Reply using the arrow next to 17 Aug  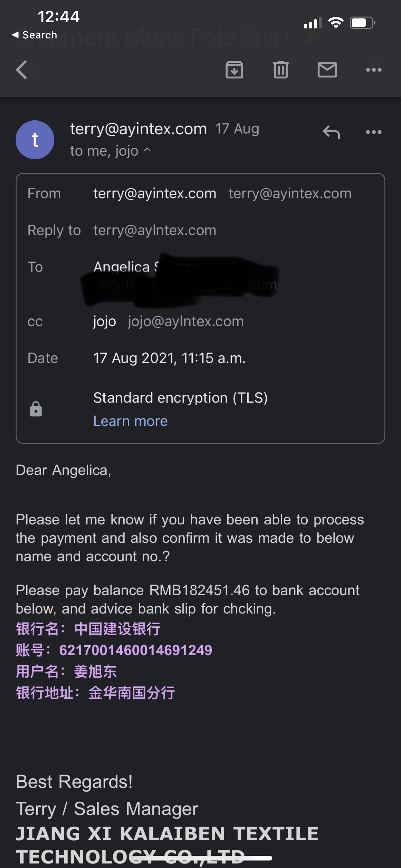click(x=331, y=132)
